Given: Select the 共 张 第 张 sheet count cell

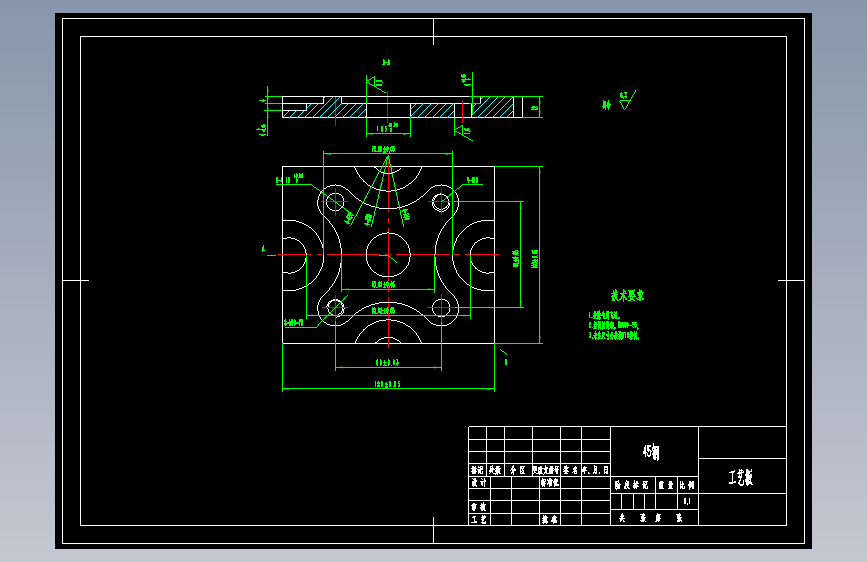Looking at the screenshot, I should pyautogui.click(x=654, y=518).
